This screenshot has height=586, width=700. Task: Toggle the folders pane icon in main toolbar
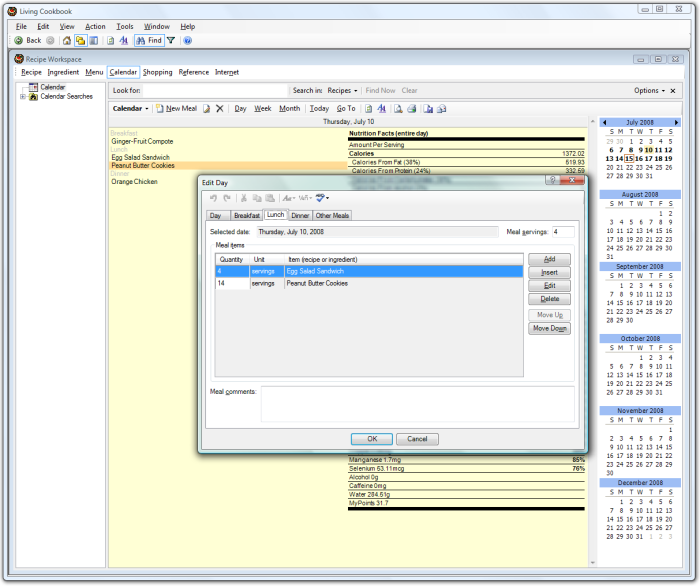click(80, 41)
